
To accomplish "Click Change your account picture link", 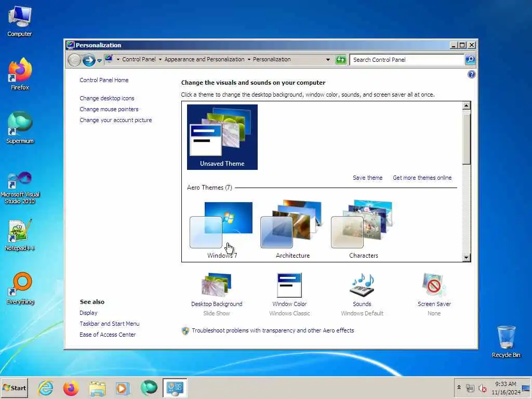I will pyautogui.click(x=116, y=120).
